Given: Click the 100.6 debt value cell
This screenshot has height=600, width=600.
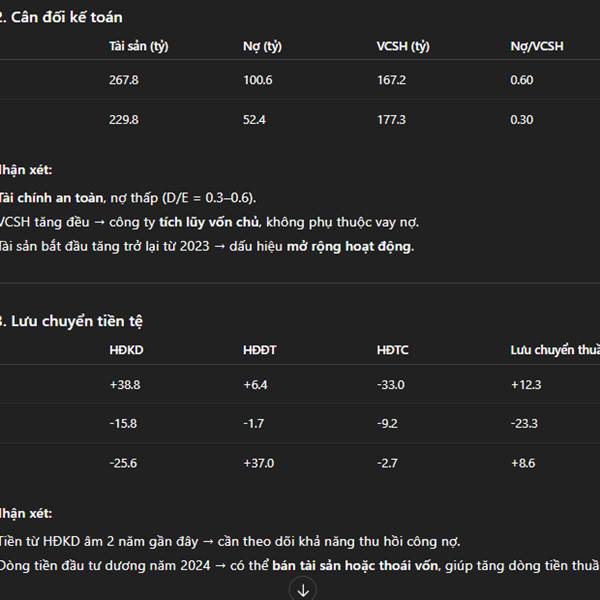Looking at the screenshot, I should coord(258,80).
